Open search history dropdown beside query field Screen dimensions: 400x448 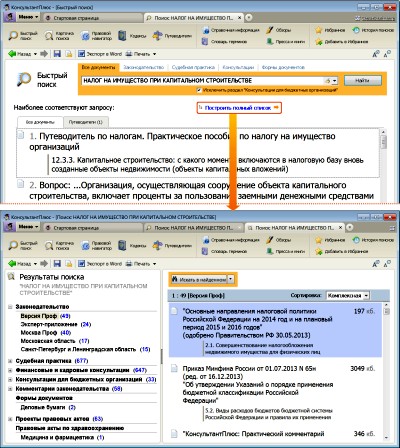[x=334, y=81]
